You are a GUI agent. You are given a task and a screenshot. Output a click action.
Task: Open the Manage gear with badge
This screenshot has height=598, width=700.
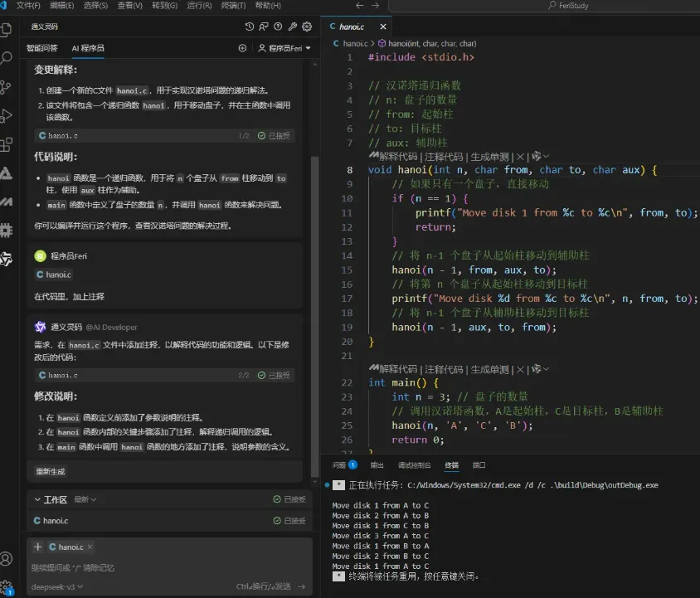7,587
